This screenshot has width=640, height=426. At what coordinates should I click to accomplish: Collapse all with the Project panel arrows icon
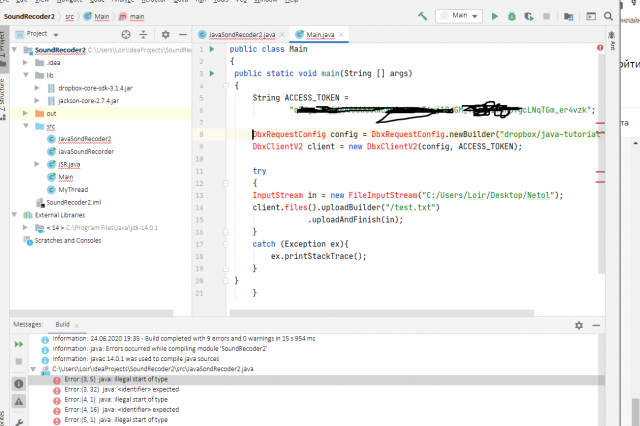coord(143,35)
